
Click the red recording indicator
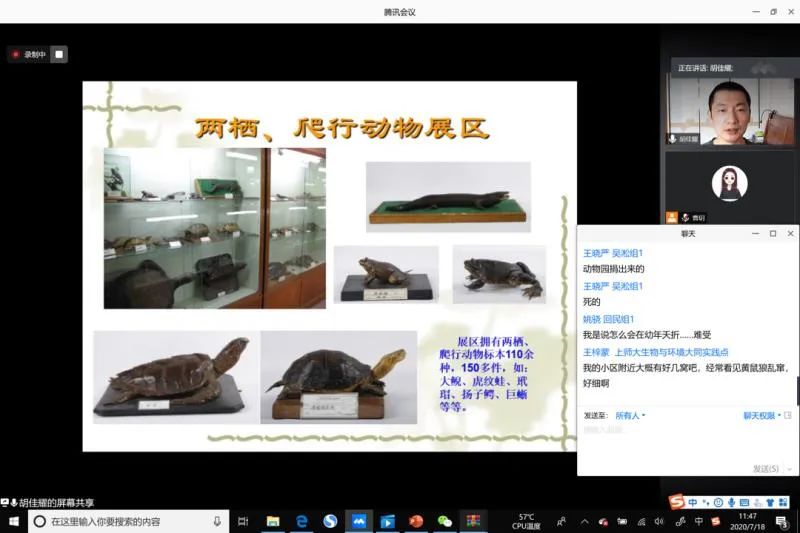pos(16,54)
